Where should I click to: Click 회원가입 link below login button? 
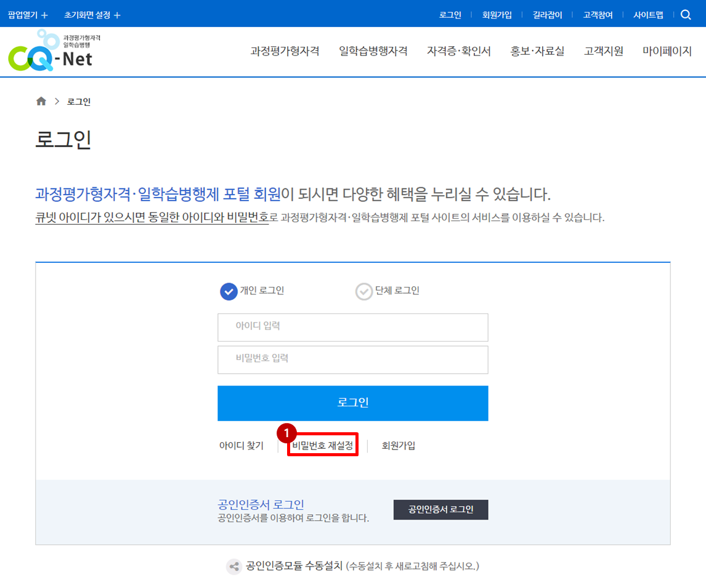(399, 445)
